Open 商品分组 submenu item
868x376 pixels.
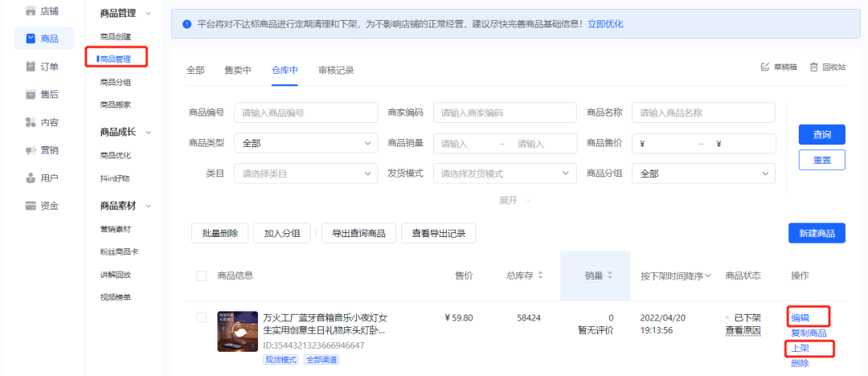116,83
